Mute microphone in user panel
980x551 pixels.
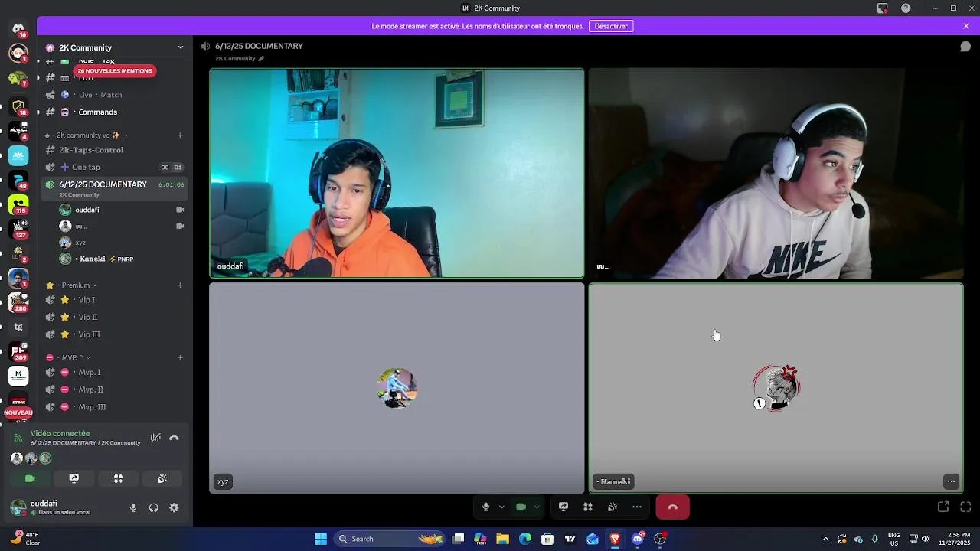(133, 507)
